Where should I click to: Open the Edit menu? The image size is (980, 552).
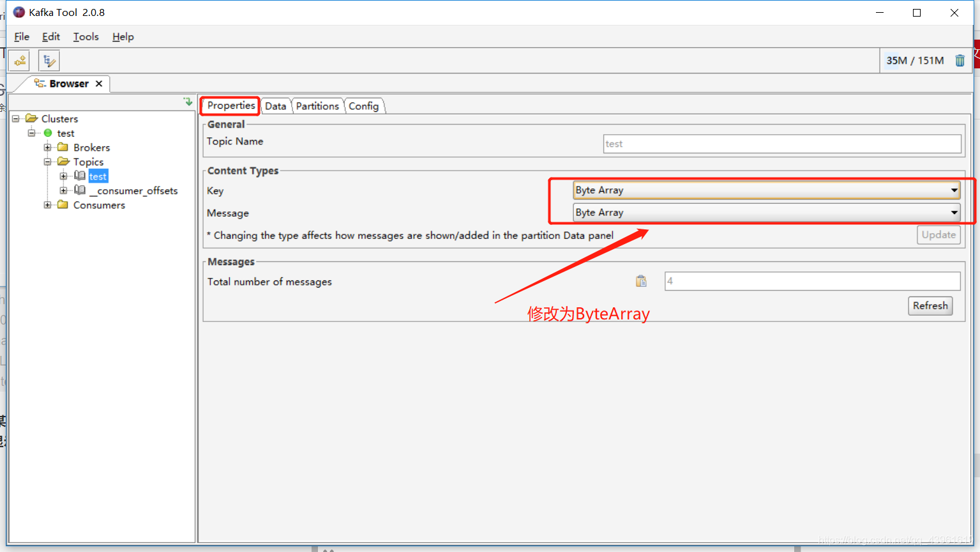[51, 36]
